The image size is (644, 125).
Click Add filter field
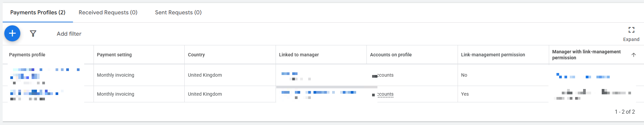click(69, 34)
